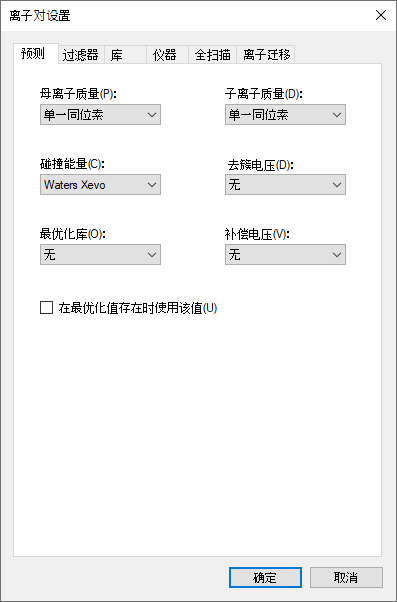Switch to the 过滤器 tab

tap(81, 55)
